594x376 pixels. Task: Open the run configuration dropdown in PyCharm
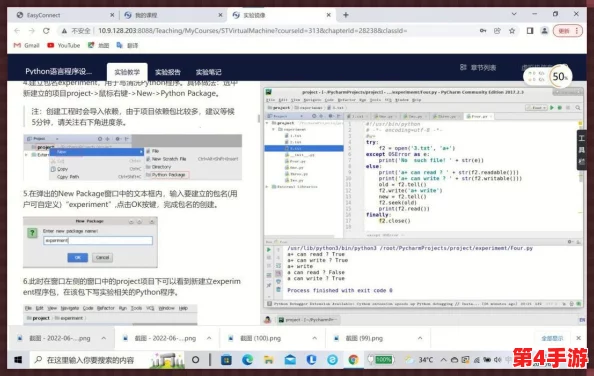tap(536, 108)
